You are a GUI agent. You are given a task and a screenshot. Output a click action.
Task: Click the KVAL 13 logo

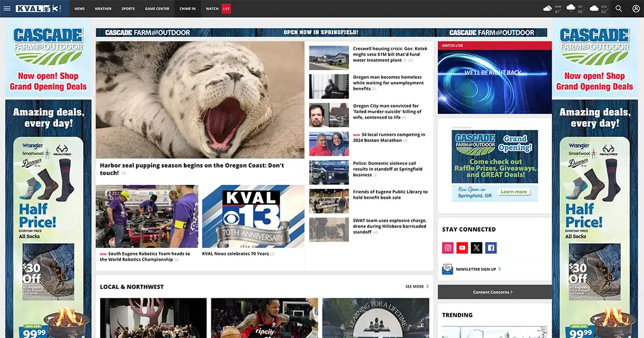coord(38,9)
